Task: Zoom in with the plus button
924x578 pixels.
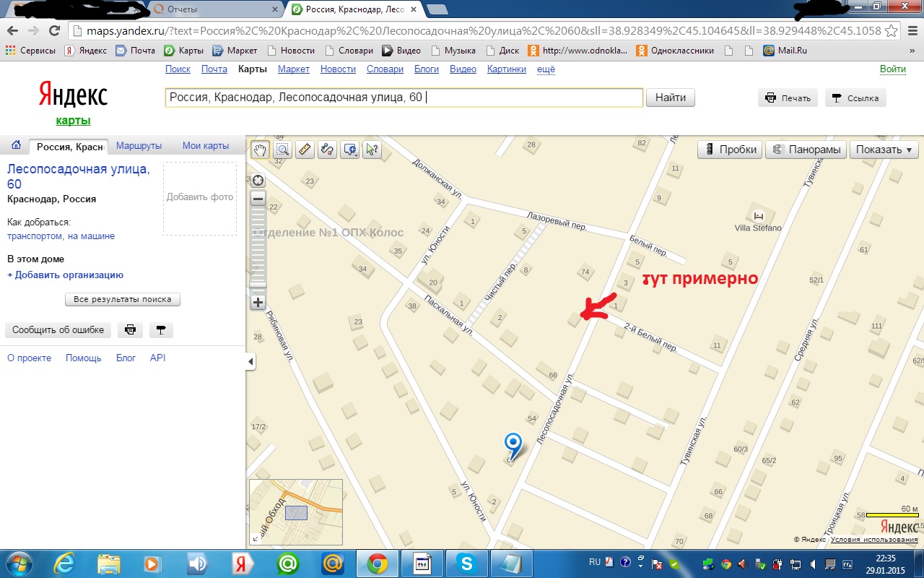Action: (x=258, y=303)
